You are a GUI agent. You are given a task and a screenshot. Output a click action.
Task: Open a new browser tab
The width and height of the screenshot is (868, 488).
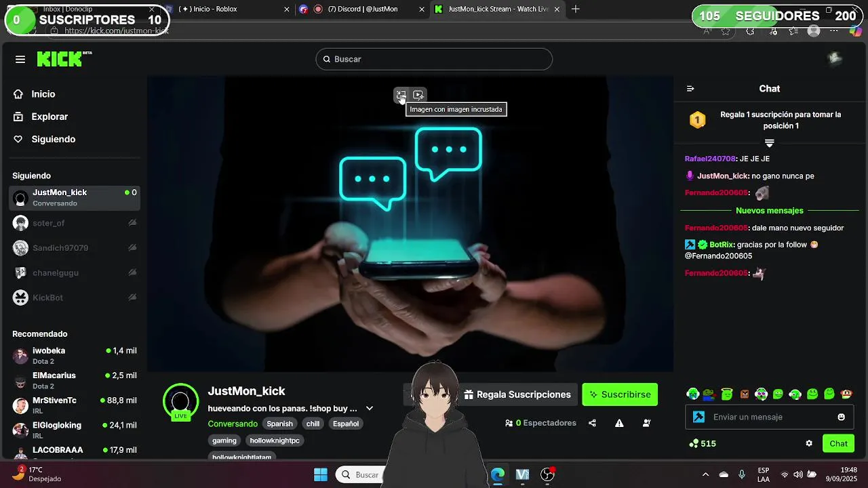[576, 9]
